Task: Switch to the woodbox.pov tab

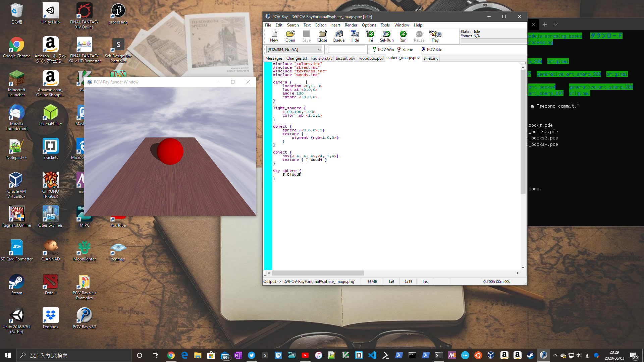Action: tap(371, 58)
